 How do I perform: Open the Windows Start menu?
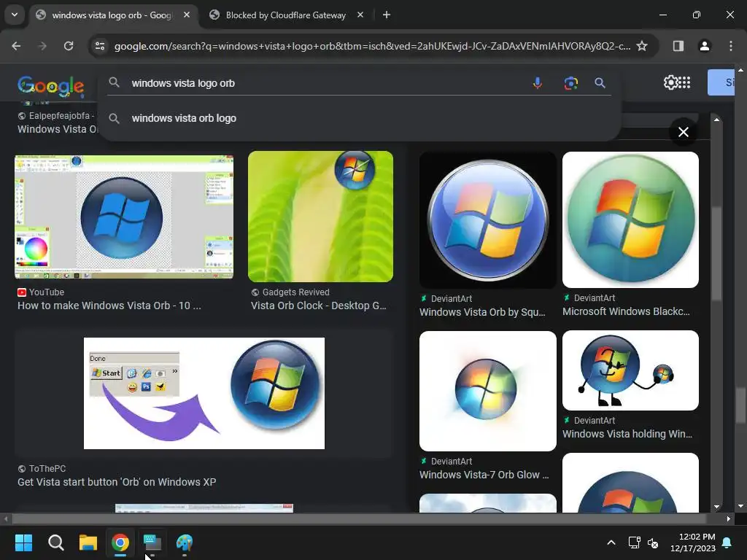23,542
